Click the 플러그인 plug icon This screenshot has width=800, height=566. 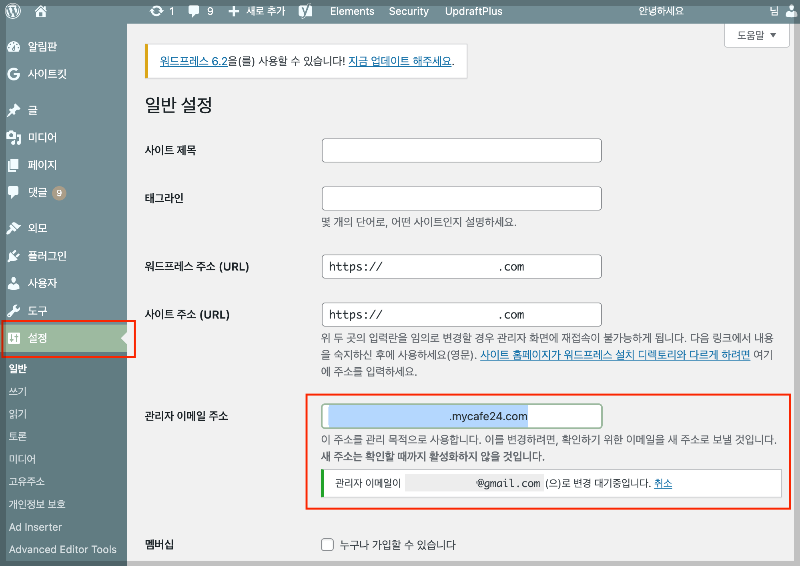point(13,256)
